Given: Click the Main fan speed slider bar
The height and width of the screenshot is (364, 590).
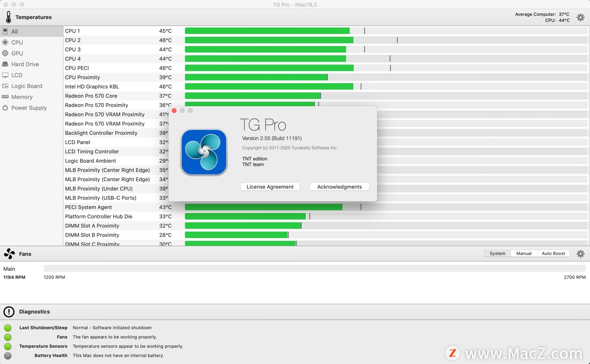Looking at the screenshot, I should [315, 268].
